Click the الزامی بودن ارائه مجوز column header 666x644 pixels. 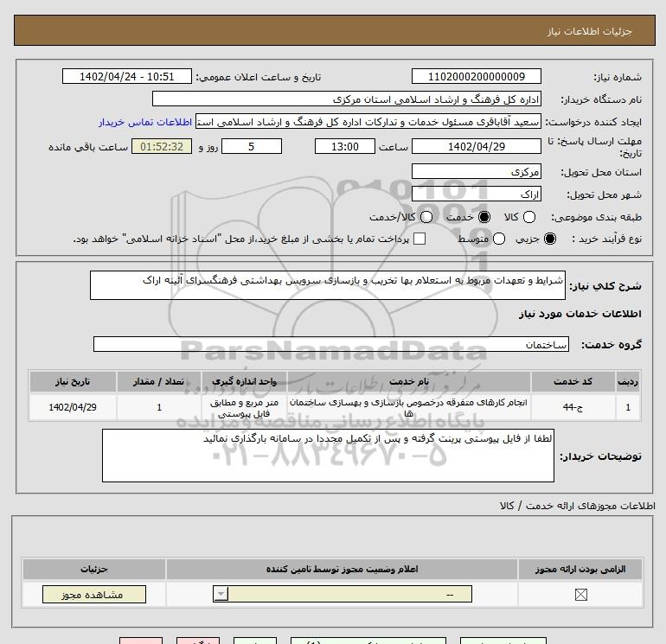580,570
